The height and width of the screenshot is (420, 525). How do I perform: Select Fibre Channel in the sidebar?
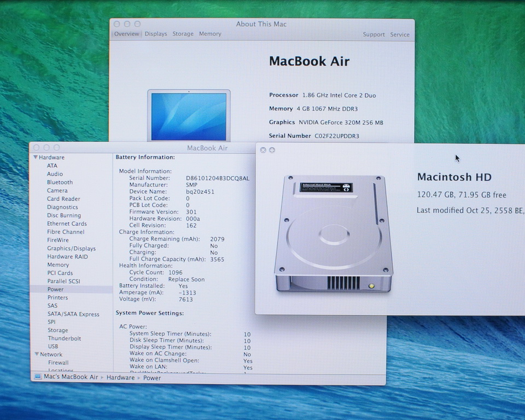[66, 232]
